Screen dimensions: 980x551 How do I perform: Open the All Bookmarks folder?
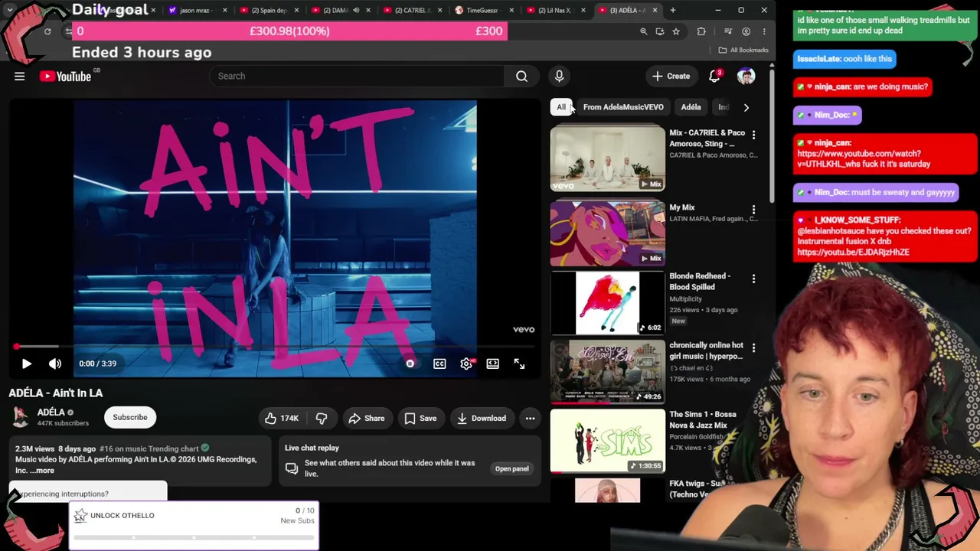(743, 51)
